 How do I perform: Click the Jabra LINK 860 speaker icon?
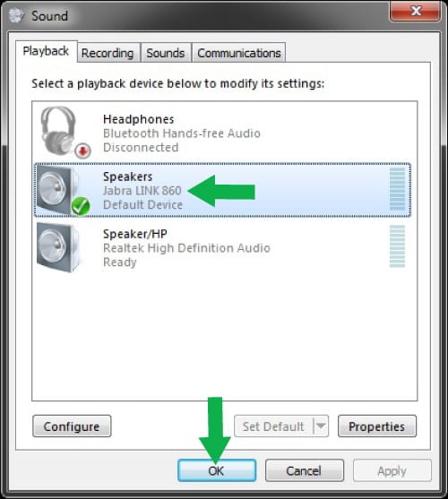[x=57, y=190]
